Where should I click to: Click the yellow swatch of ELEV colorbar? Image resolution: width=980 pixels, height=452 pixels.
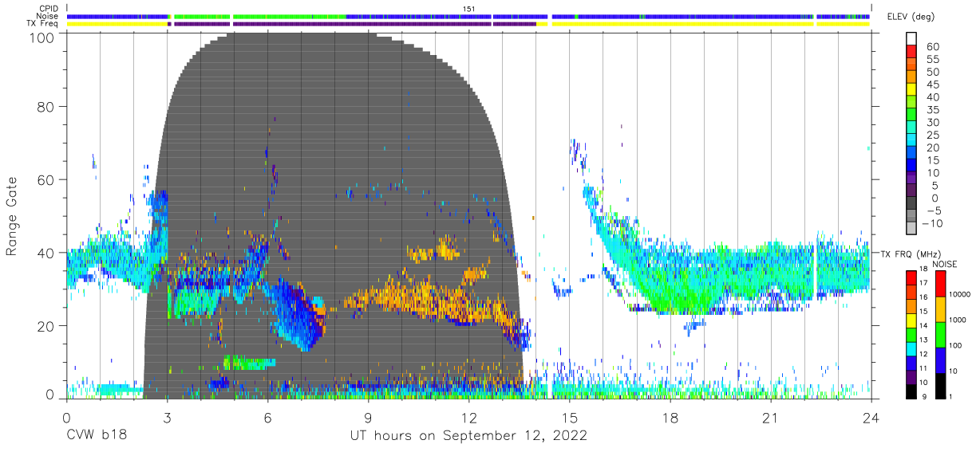(x=912, y=91)
